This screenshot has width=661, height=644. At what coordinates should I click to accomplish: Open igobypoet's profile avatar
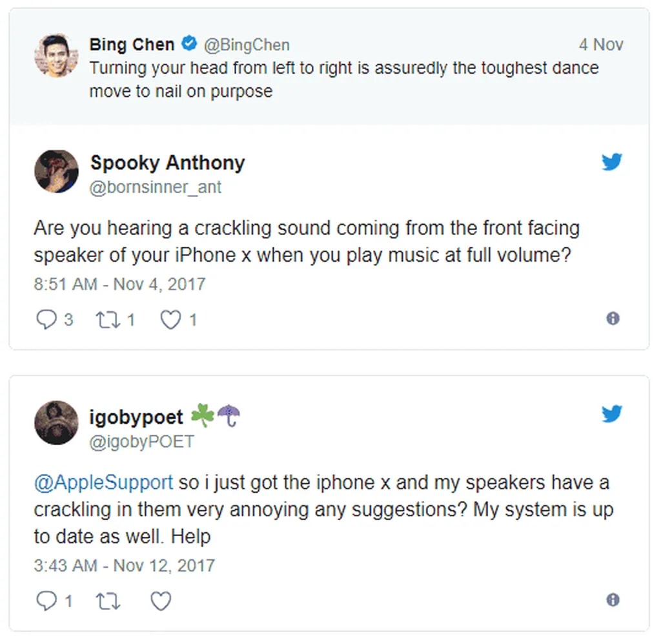point(56,422)
